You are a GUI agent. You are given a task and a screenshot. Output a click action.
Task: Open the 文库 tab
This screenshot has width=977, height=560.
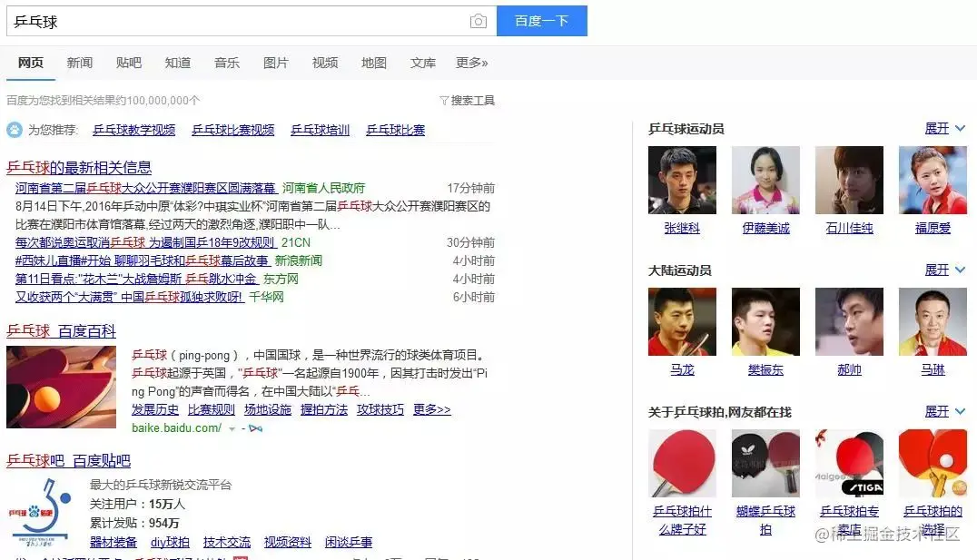423,63
